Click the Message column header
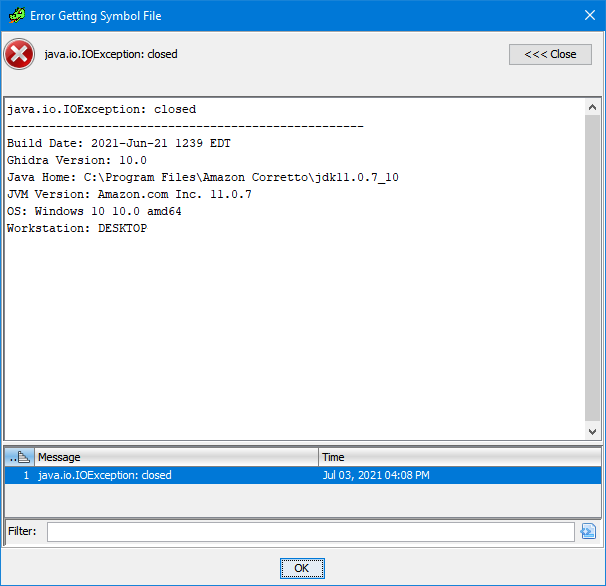 [176, 457]
